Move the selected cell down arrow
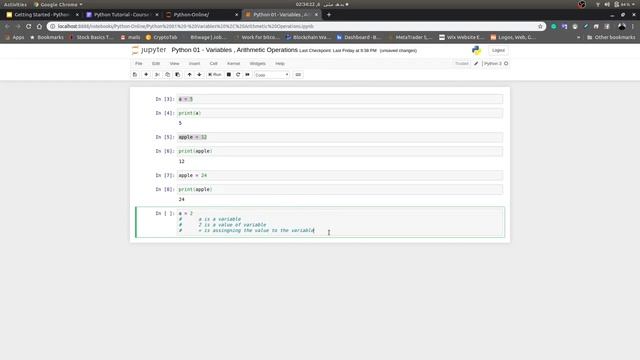Image resolution: width=640 pixels, height=360 pixels. coord(199,75)
